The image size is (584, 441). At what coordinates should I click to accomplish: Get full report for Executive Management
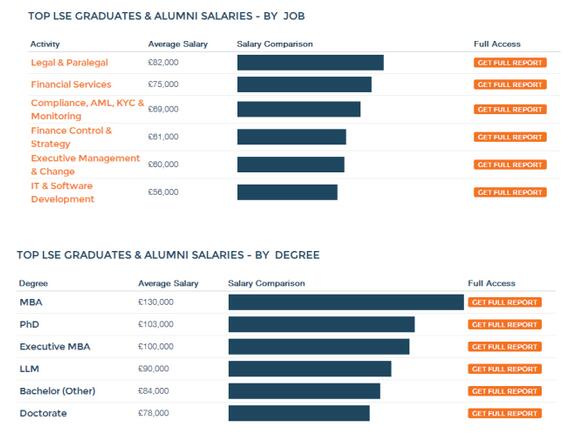pyautogui.click(x=510, y=165)
